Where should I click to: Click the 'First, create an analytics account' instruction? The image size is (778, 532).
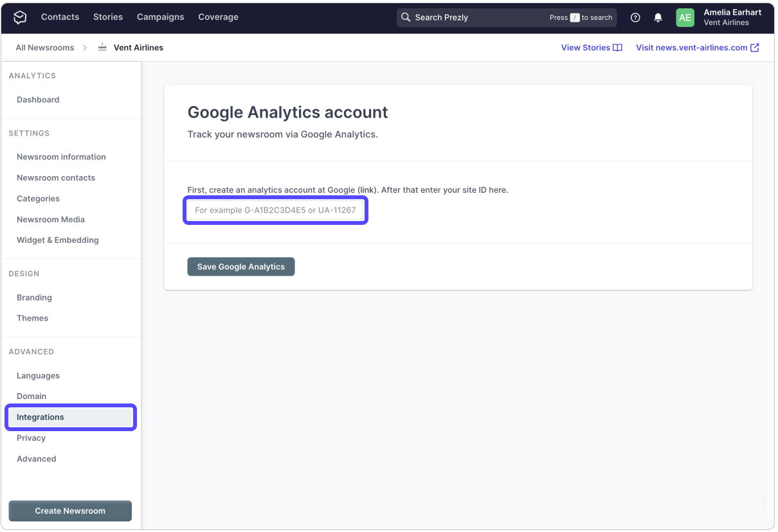348,190
